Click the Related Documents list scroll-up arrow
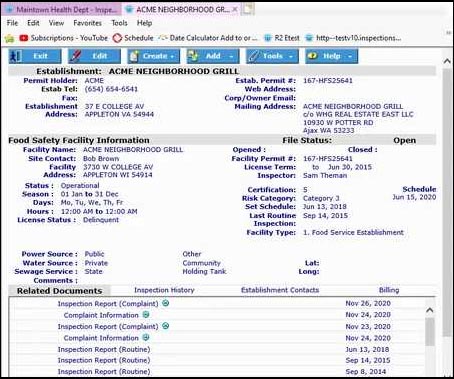Image resolution: width=454 pixels, height=379 pixels. [430, 310]
